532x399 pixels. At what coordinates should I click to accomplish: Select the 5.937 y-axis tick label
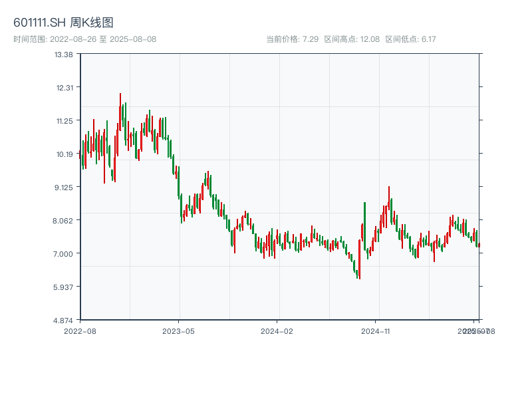pyautogui.click(x=64, y=287)
